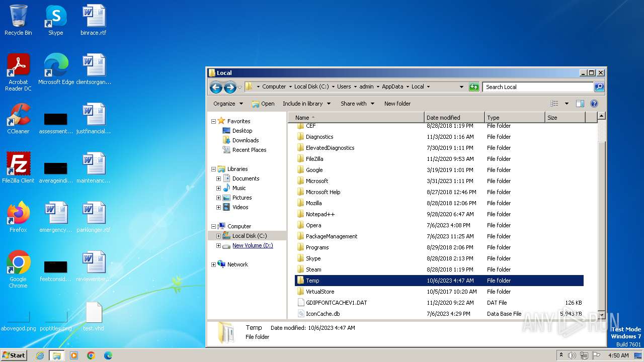Expand the Documents library node
The image size is (644, 362).
(x=219, y=179)
